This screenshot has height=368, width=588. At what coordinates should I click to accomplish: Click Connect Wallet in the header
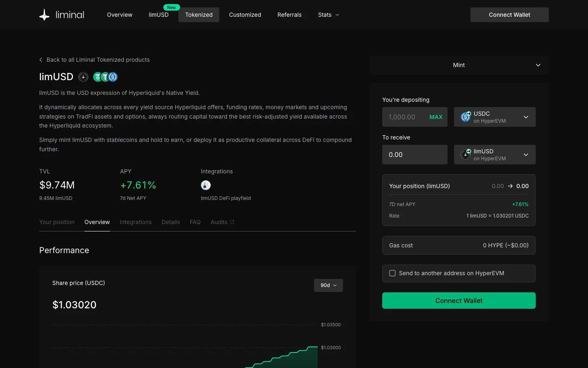click(x=510, y=15)
